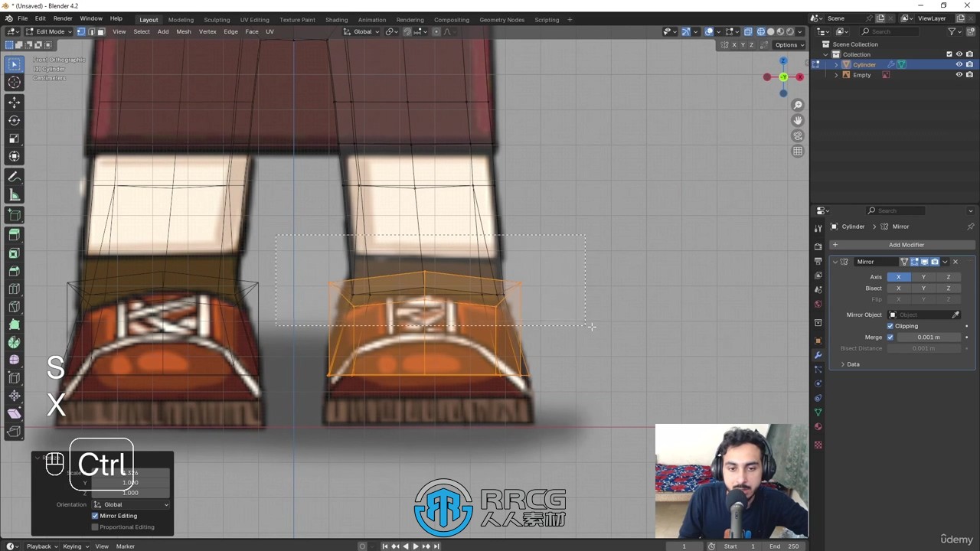The height and width of the screenshot is (551, 980).
Task: Expand Empty in outliner
Action: pos(836,75)
